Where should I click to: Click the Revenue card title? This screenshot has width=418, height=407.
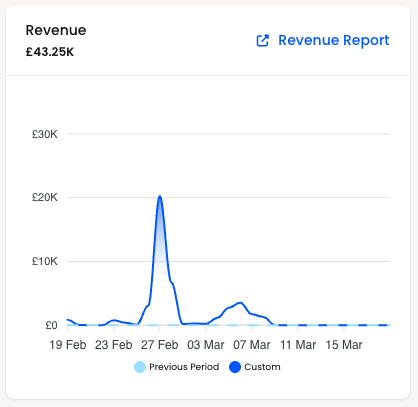[56, 30]
